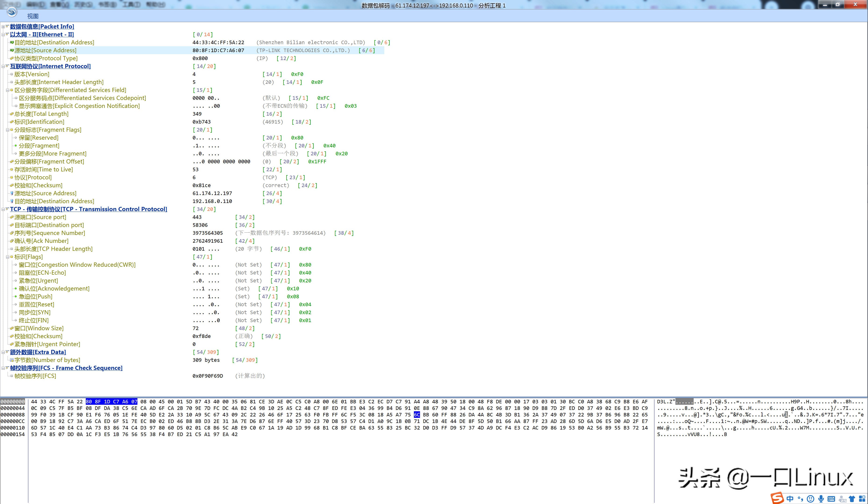Open the Sogou toolbox grid icon
Image resolution: width=868 pixels, height=504 pixels.
[862, 498]
